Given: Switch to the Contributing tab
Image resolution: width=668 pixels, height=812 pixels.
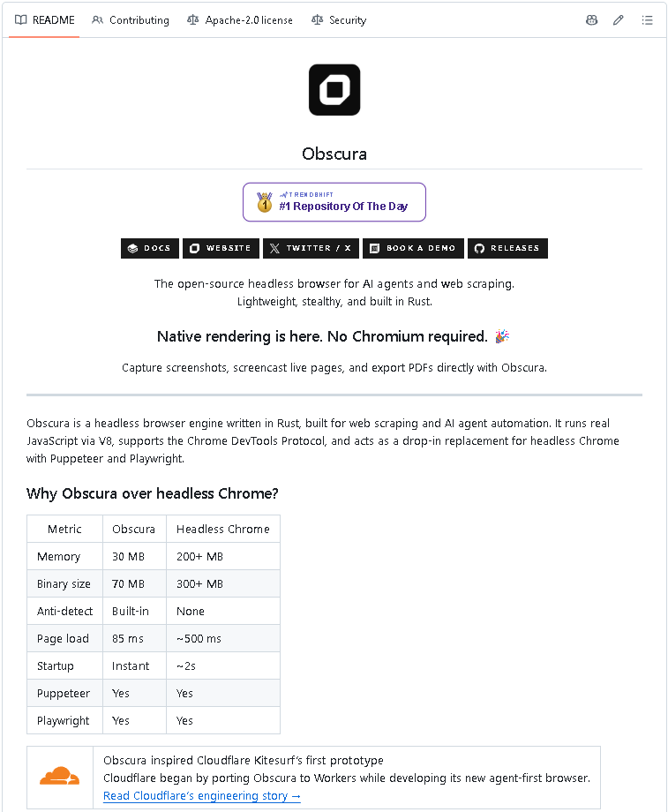Looking at the screenshot, I should tap(131, 20).
